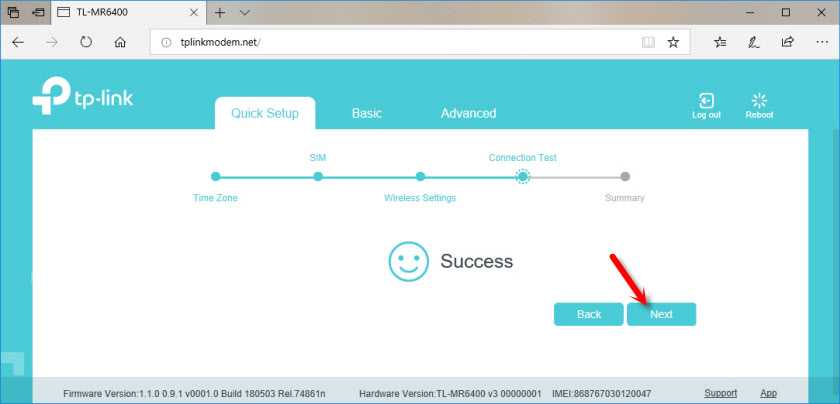840x404 pixels.
Task: Switch to the Advanced tab
Action: pyautogui.click(x=468, y=113)
